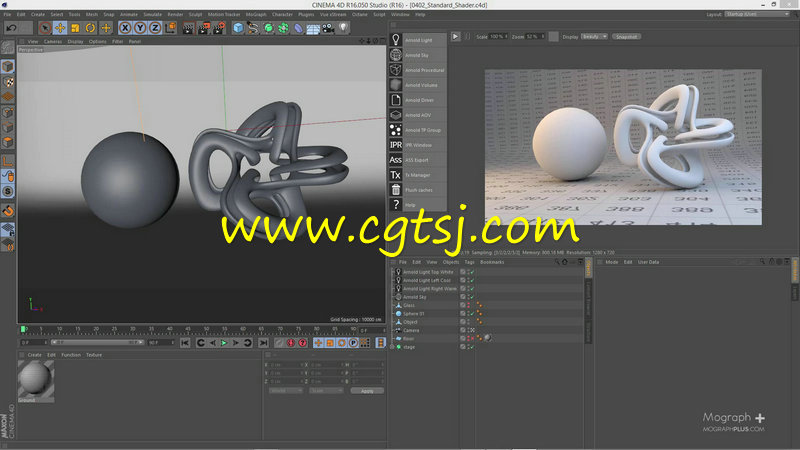The height and width of the screenshot is (450, 800).
Task: Click the Render View clapperboard icon
Action: point(188,28)
